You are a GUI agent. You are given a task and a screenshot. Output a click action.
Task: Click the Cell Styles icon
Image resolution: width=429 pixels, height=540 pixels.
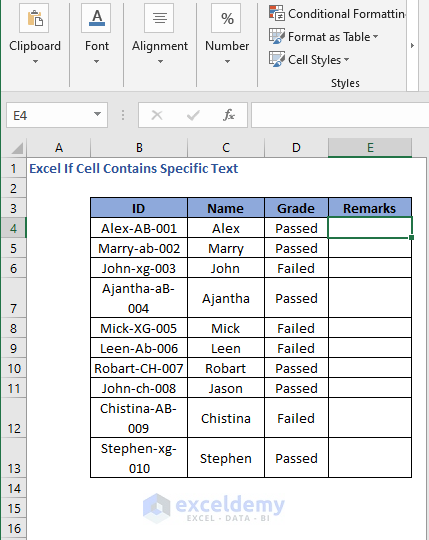tap(277, 59)
